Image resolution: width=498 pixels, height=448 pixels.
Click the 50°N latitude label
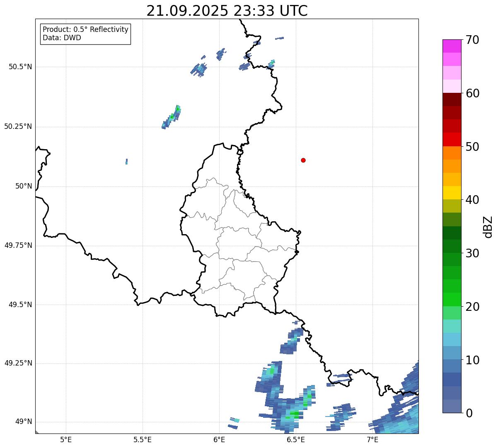(x=24, y=186)
